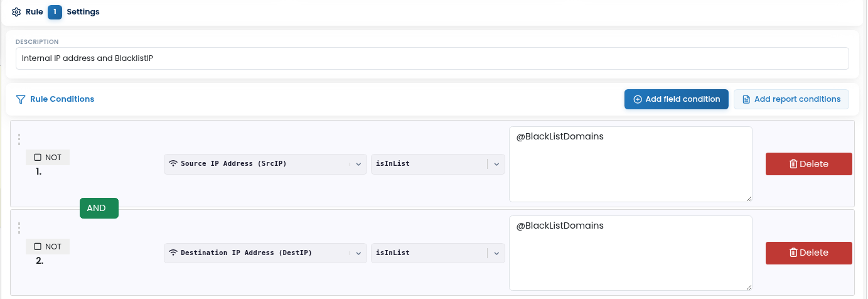Enable the NOT checkbox for condition 2
Screen dimensions: 868x299
click(x=38, y=247)
